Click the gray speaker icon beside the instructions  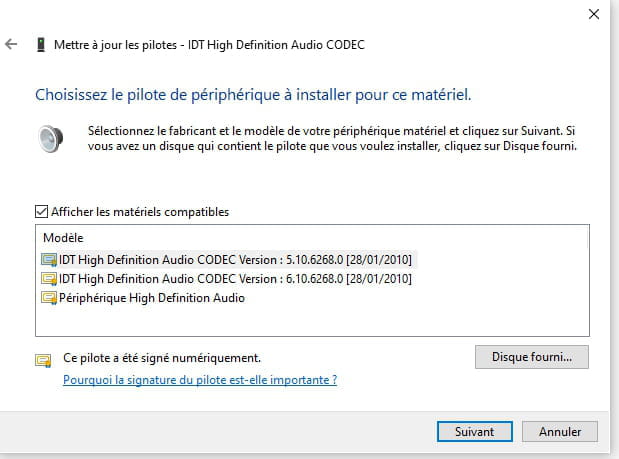coord(51,139)
